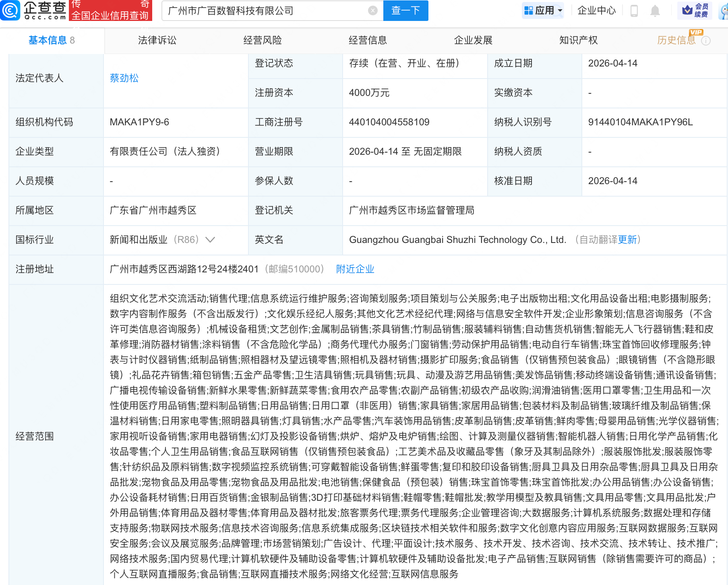Screen dimensions: 728x585
Task: Click the company name search input field
Action: [x=266, y=11]
